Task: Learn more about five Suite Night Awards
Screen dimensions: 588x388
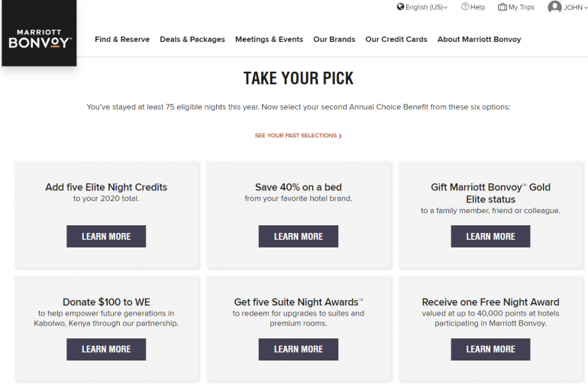Action: 298,349
